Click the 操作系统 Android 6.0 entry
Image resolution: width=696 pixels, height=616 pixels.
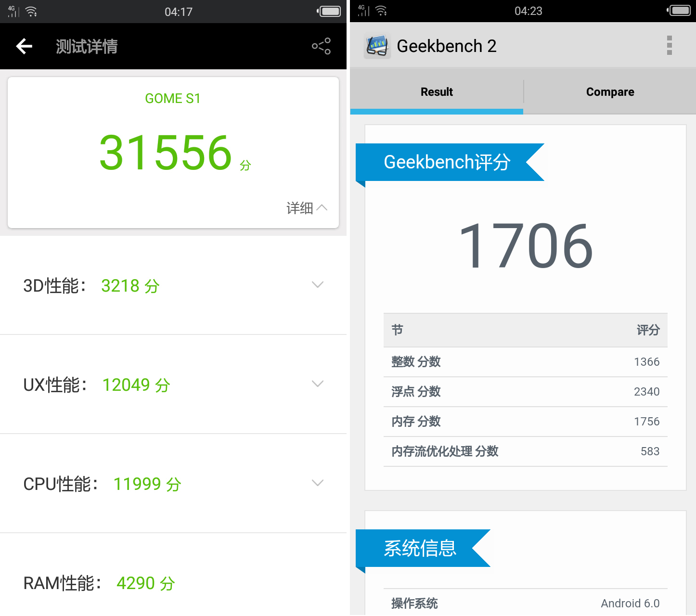[x=525, y=603]
